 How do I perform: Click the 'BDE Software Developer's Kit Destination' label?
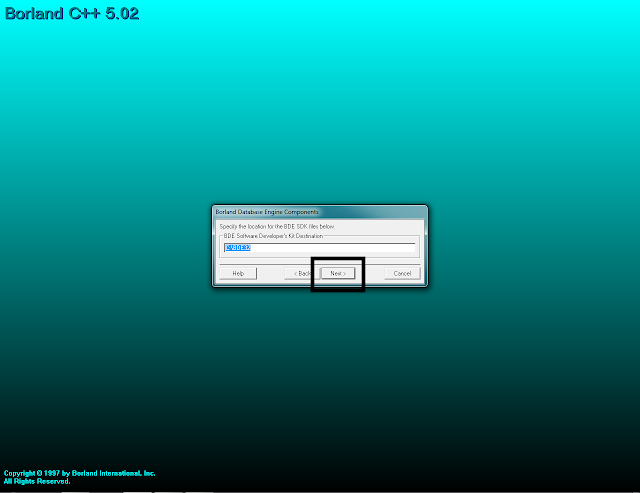(x=273, y=236)
